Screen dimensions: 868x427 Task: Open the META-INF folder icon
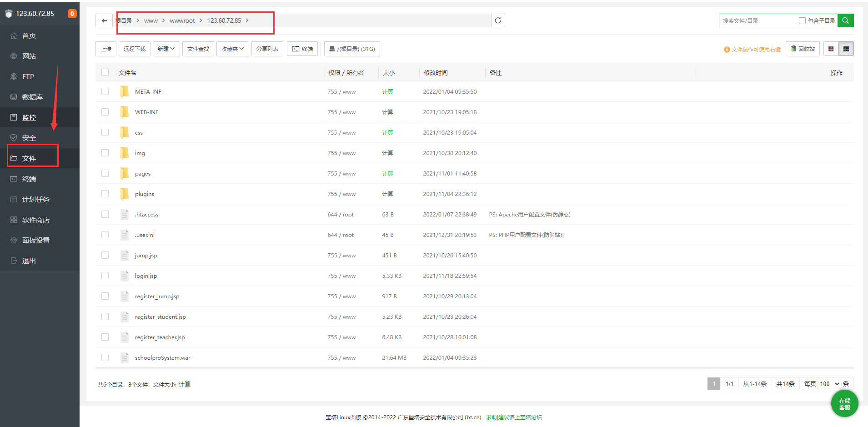click(x=124, y=91)
